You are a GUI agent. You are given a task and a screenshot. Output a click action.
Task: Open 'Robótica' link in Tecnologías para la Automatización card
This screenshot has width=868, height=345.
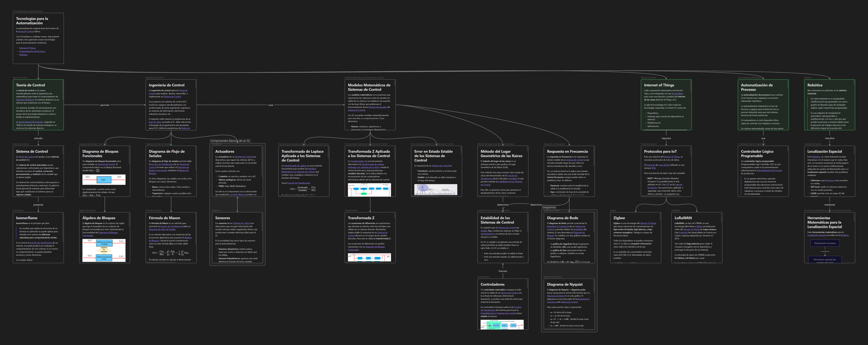[23, 55]
